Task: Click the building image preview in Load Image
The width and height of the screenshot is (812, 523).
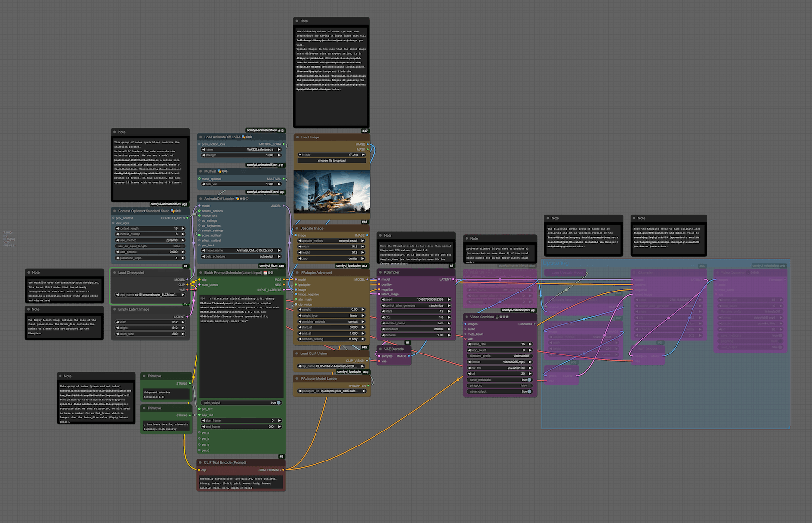Action: click(x=331, y=191)
